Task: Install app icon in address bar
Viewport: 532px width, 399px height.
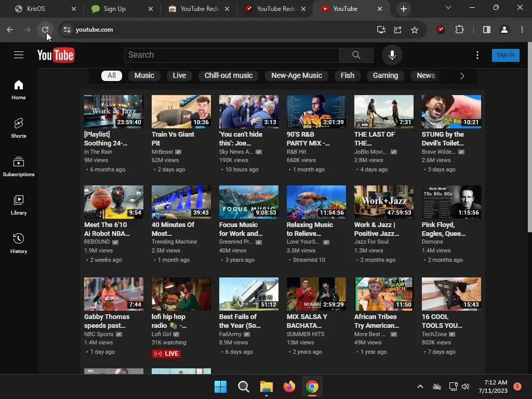Action: (x=381, y=30)
